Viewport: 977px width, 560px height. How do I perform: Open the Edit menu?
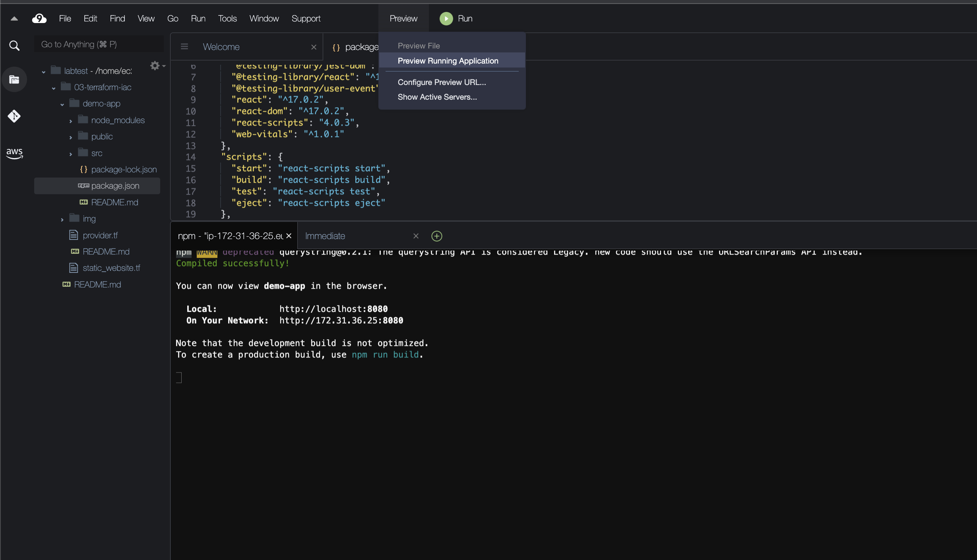point(90,19)
